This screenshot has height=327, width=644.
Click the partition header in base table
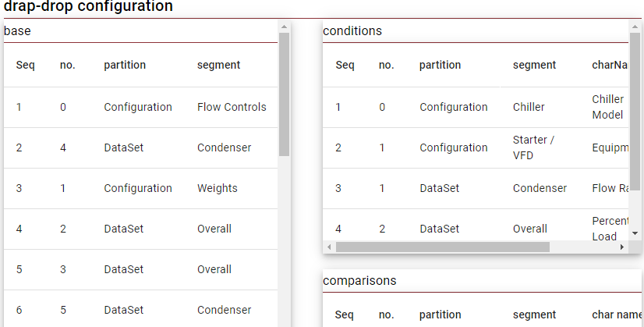click(125, 65)
